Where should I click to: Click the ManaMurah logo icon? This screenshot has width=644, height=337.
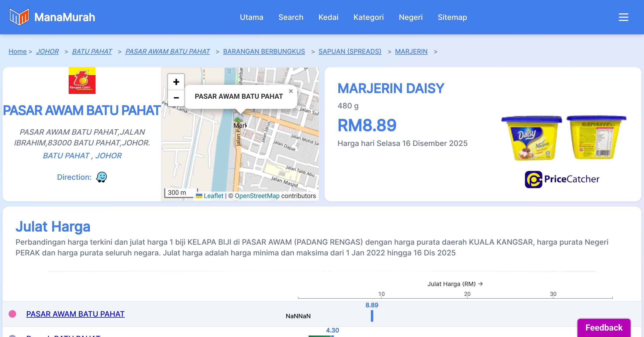pyautogui.click(x=19, y=17)
